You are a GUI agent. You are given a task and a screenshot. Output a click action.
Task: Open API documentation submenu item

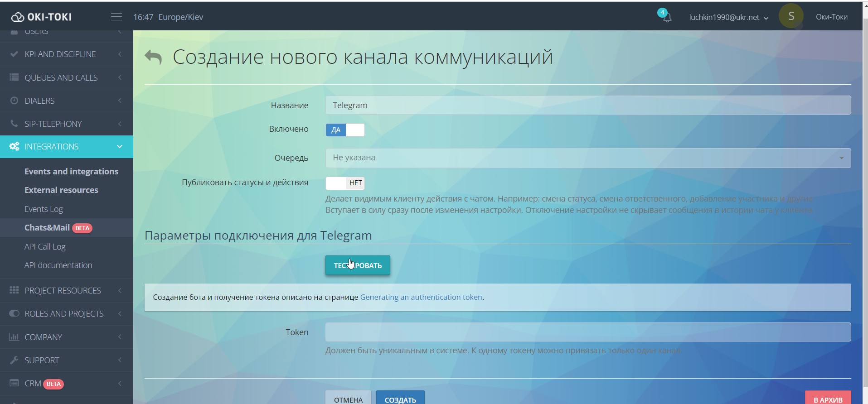click(x=58, y=265)
